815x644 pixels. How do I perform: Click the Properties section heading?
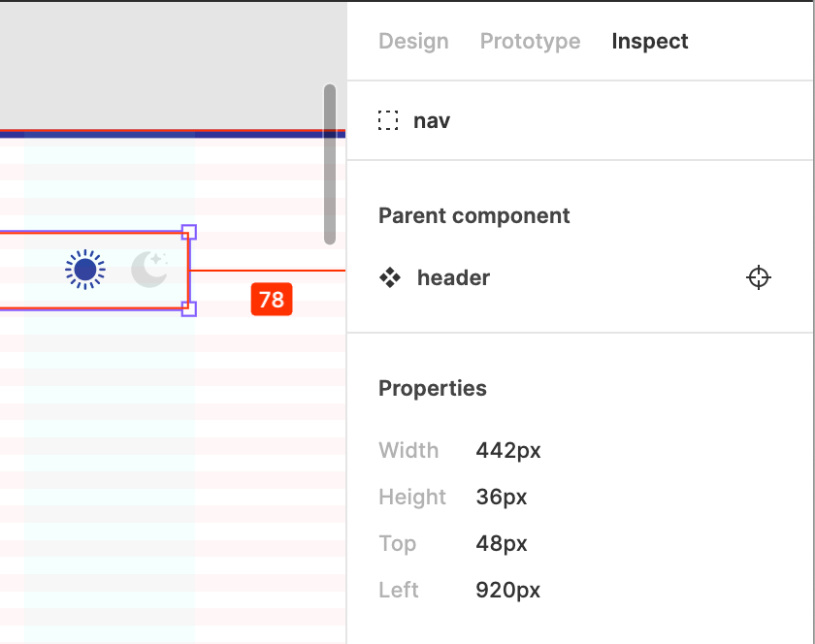433,389
